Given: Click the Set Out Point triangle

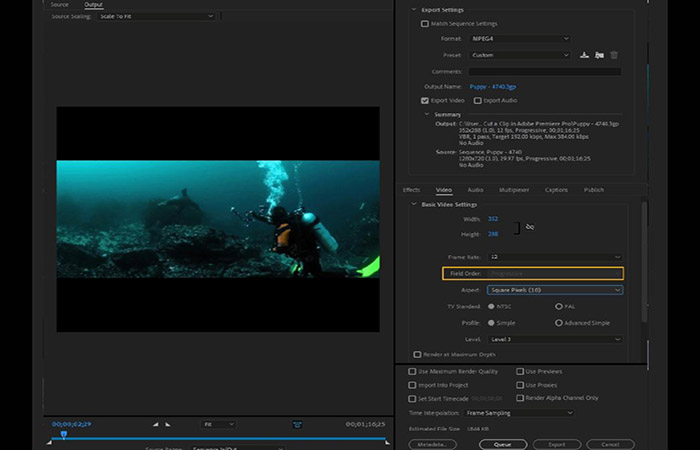Looking at the screenshot, I should pyautogui.click(x=168, y=424).
